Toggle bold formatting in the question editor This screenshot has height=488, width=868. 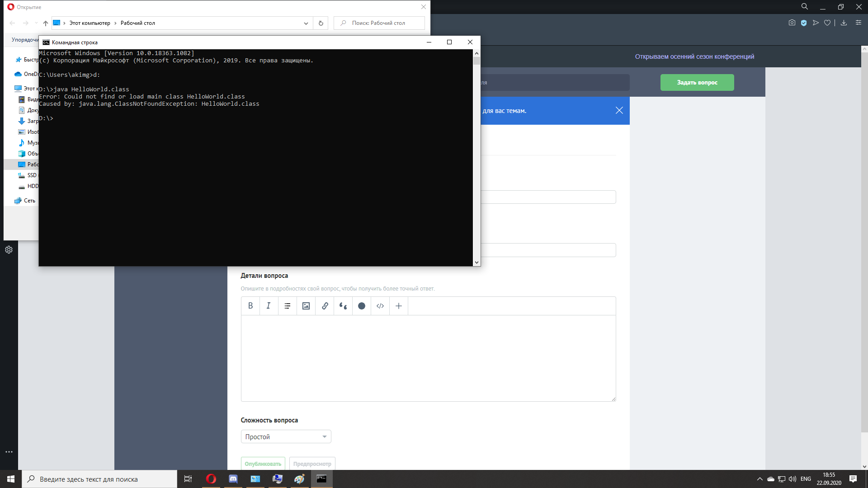pos(250,306)
